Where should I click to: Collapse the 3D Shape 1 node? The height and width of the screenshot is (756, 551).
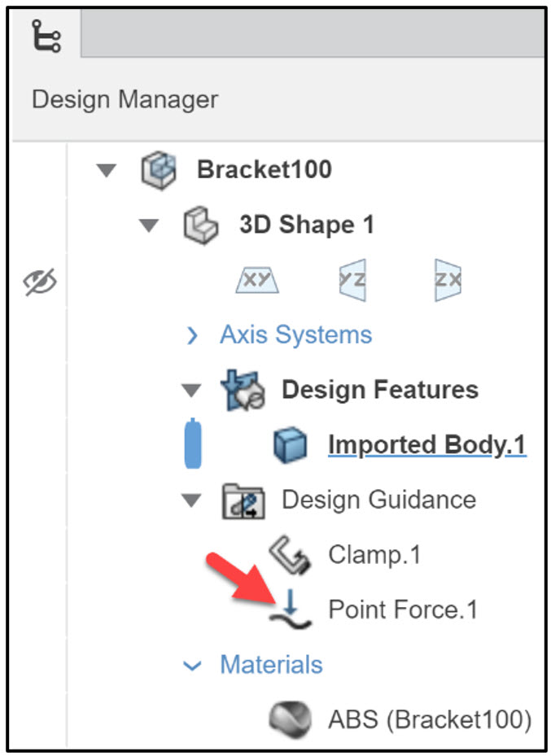[x=148, y=225]
